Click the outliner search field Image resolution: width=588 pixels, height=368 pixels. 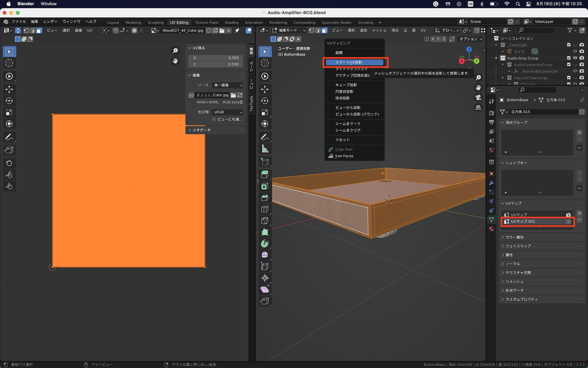coord(537,30)
